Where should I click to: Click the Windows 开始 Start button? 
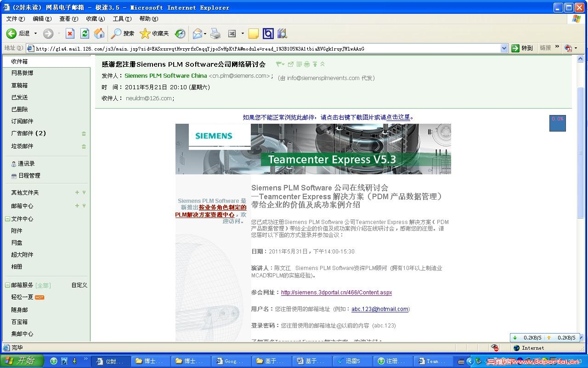(x=22, y=361)
